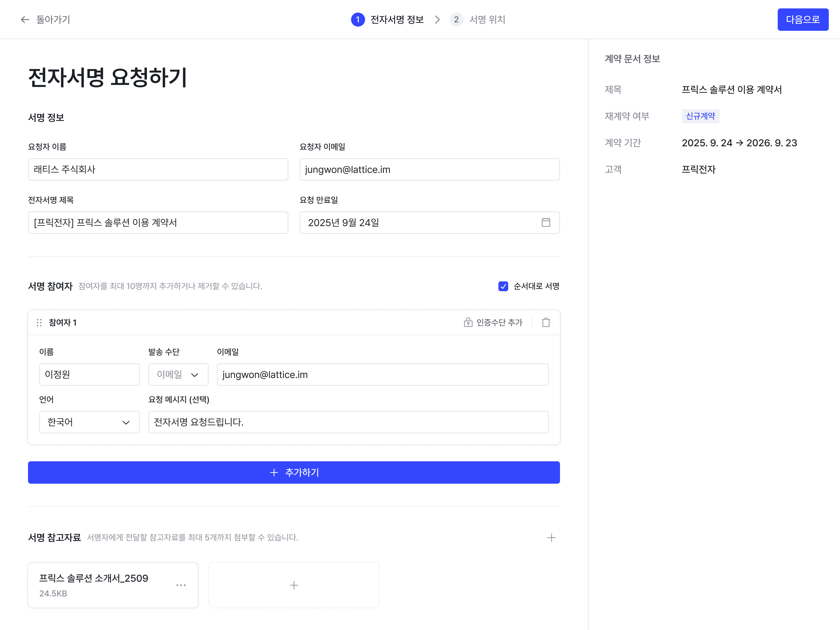Expand the 언어 한국어 dropdown
This screenshot has width=840, height=630.
(89, 422)
